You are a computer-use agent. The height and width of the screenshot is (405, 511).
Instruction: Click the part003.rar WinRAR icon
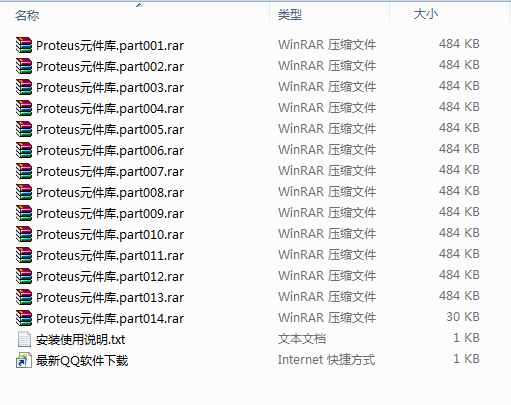[x=24, y=87]
